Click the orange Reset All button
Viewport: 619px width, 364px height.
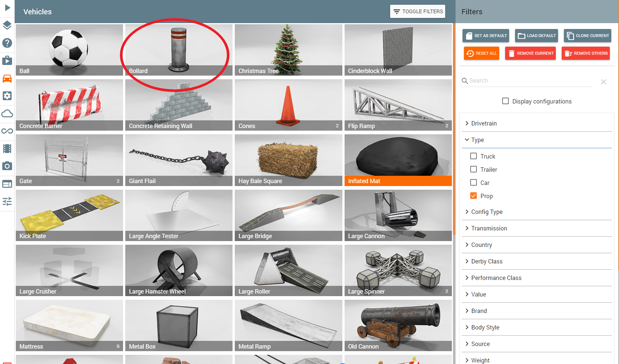[482, 53]
